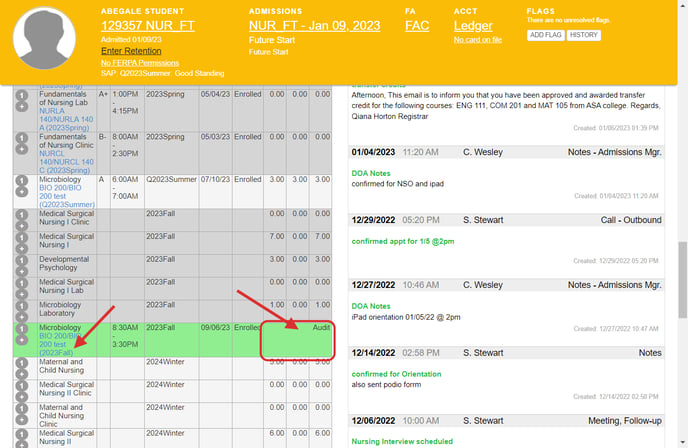The width and height of the screenshot is (688, 448).
Task: Click the number 1 icon in Microbiology 2023Fall row
Action: point(21,328)
